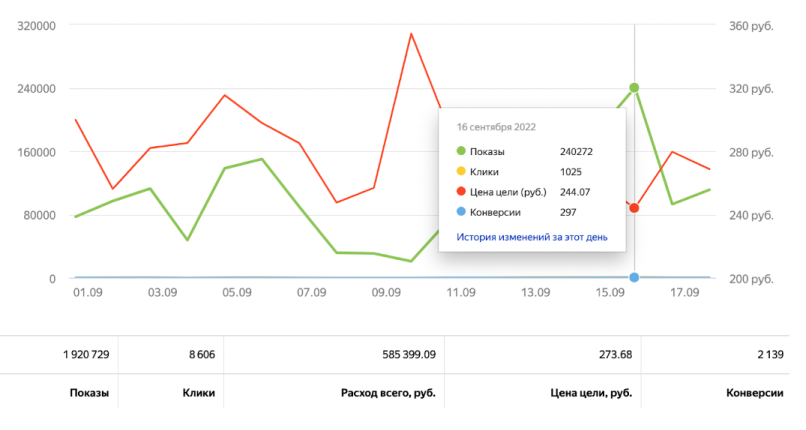Click the 'Показы' column header in table
The height and width of the screenshot is (430, 806).
tap(89, 393)
